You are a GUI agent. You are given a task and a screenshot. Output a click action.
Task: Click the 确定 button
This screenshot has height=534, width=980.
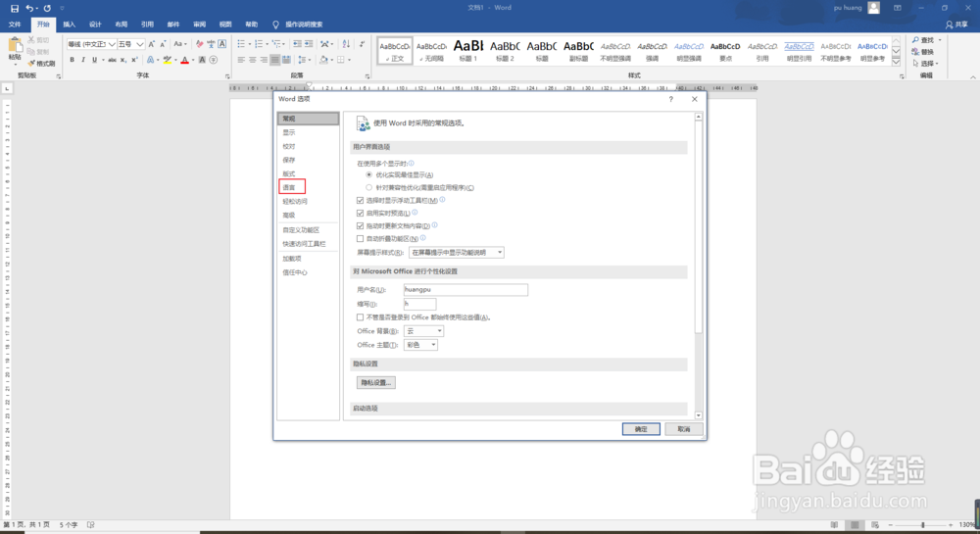tap(641, 429)
